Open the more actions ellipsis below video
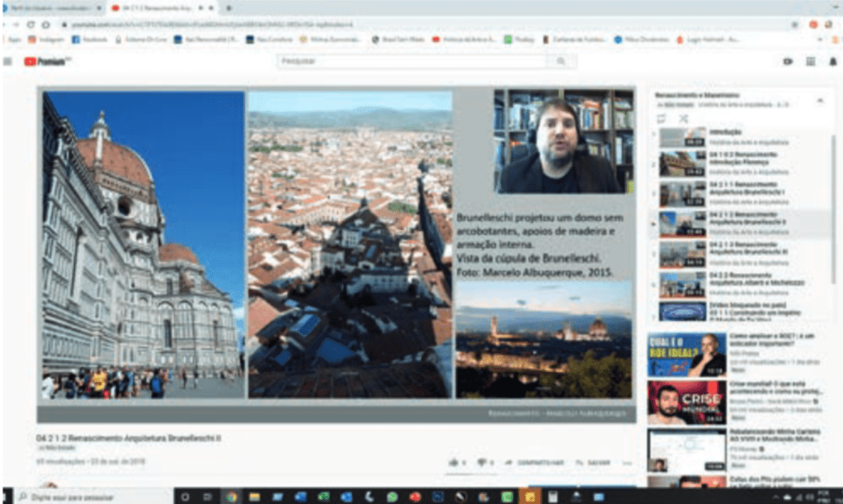This screenshot has width=843, height=504. 627,463
